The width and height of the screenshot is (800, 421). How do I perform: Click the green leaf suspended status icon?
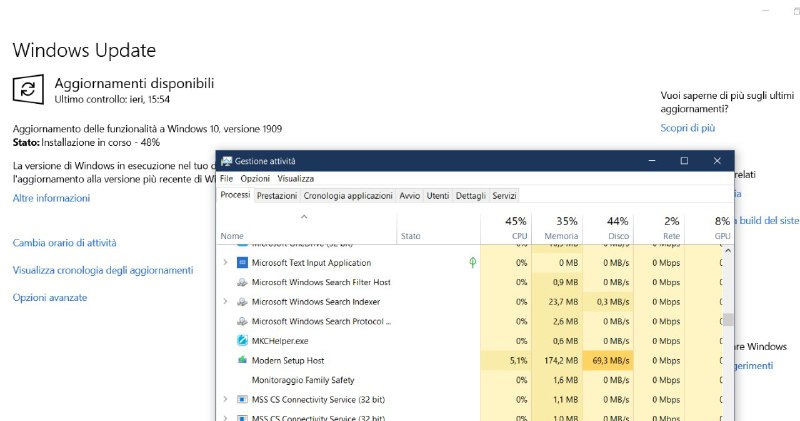click(x=472, y=262)
